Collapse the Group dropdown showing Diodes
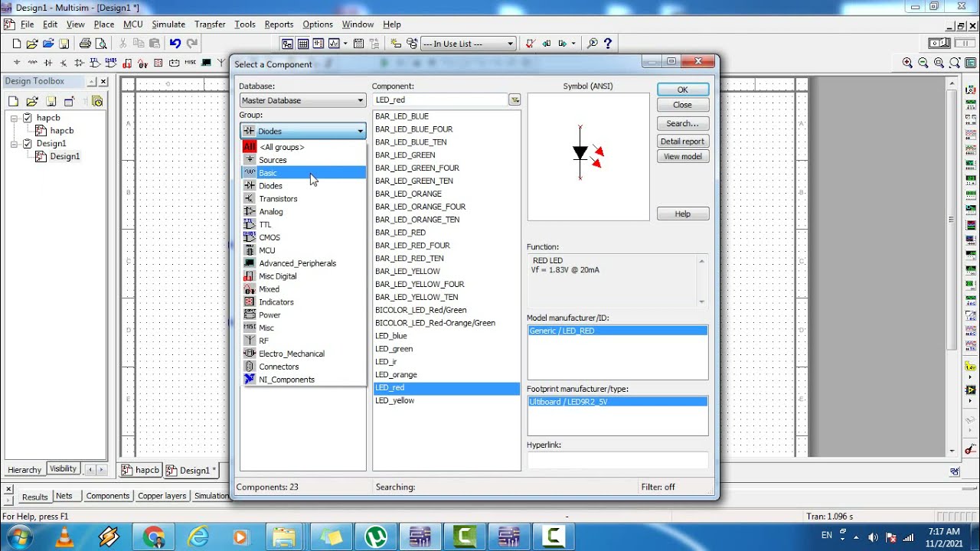Viewport: 980px width, 551px height. click(x=302, y=131)
